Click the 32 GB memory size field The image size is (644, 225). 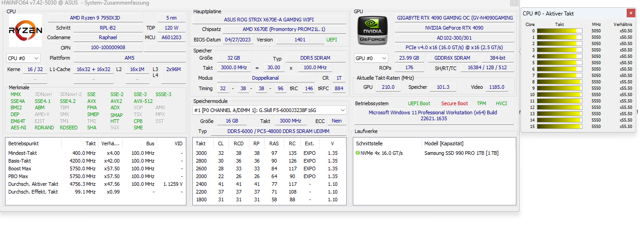click(234, 58)
